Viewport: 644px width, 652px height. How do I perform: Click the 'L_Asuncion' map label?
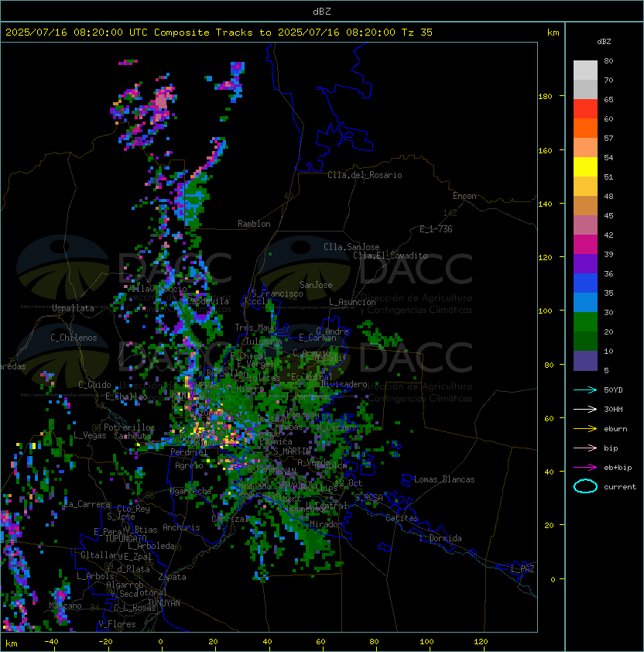coord(352,302)
